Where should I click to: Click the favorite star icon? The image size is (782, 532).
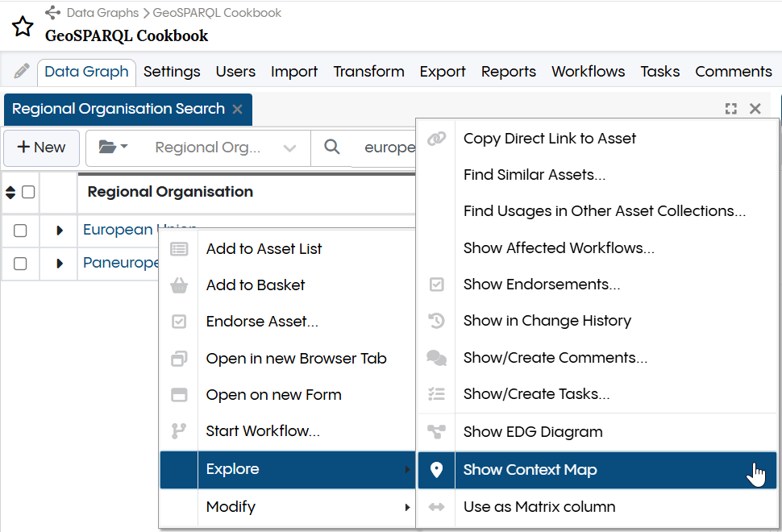[23, 27]
